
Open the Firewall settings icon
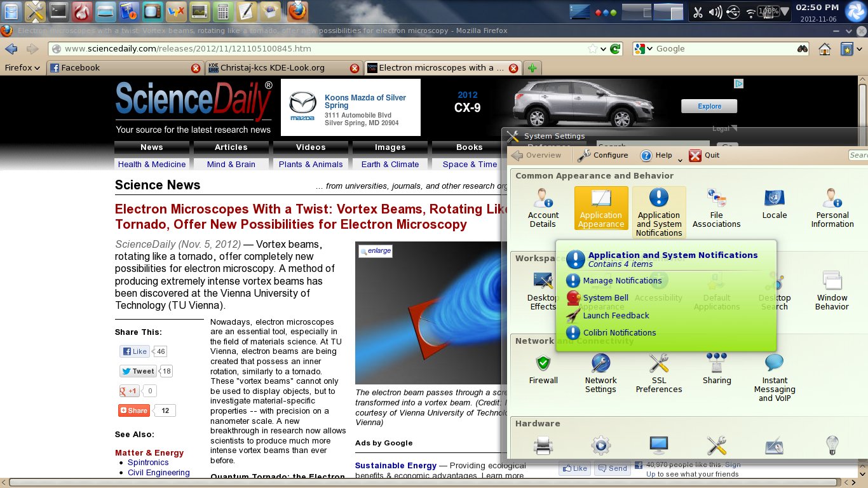click(x=543, y=369)
